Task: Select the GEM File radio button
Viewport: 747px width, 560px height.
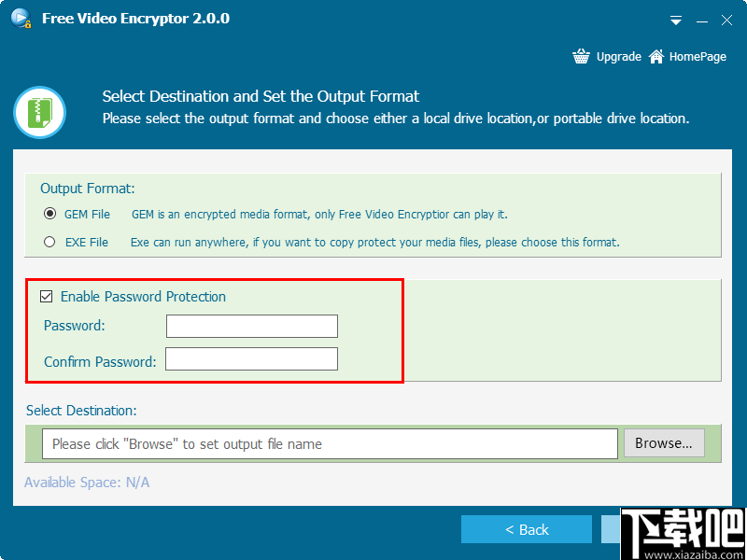Action: coord(50,214)
